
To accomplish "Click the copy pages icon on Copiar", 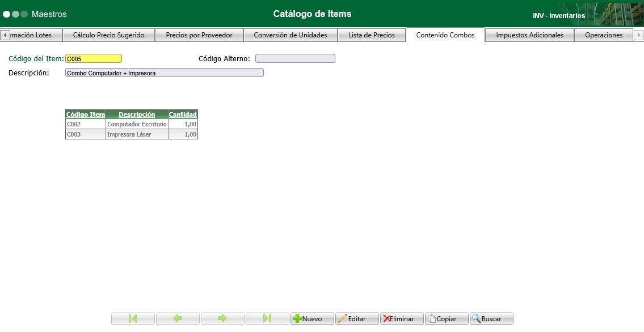I will (431, 318).
